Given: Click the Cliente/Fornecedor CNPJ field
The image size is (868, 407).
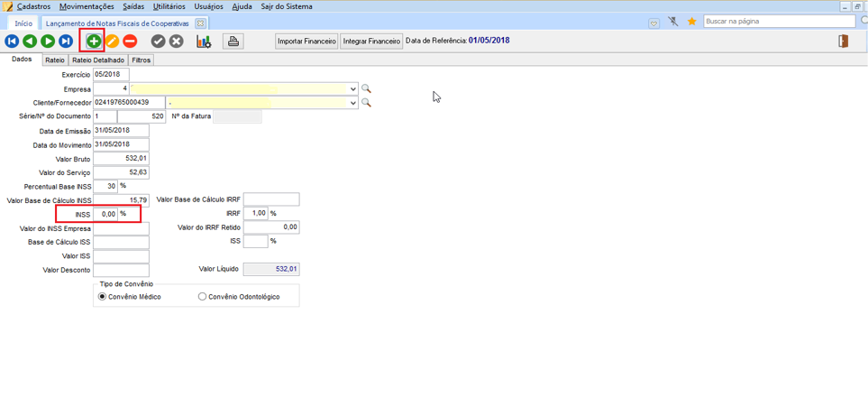Looking at the screenshot, I should pyautogui.click(x=129, y=103).
